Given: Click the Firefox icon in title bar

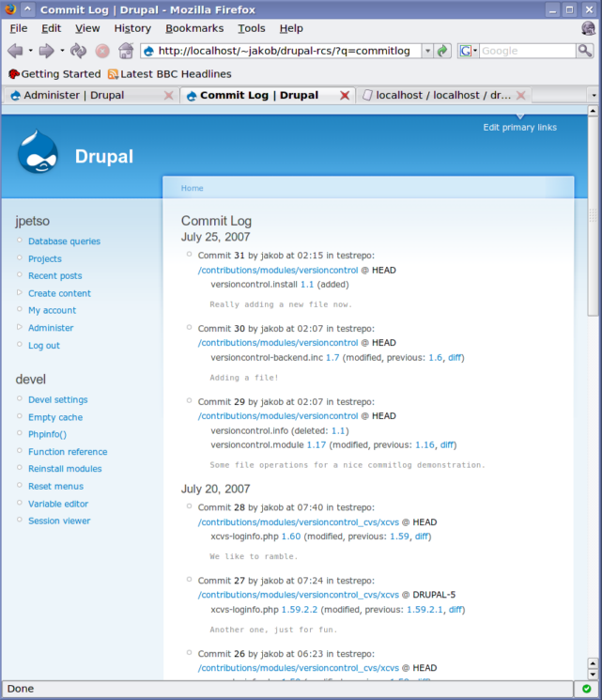Looking at the screenshot, I should tap(10, 9).
